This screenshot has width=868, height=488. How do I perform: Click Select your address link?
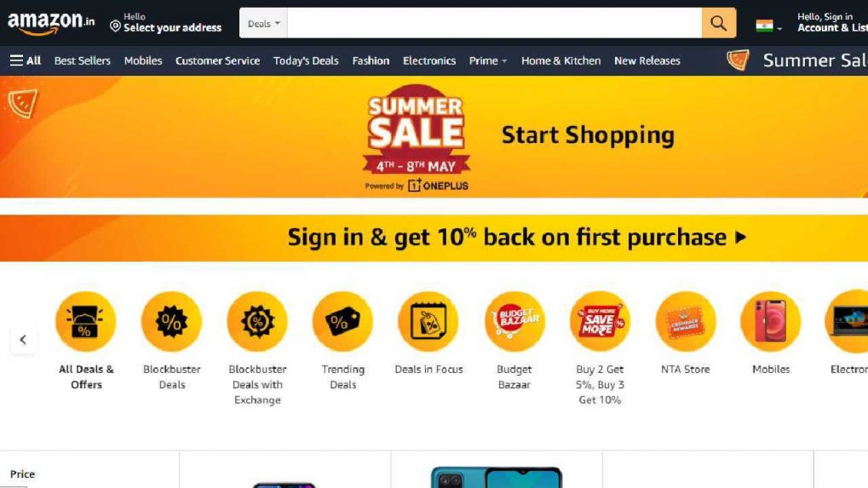pyautogui.click(x=165, y=23)
